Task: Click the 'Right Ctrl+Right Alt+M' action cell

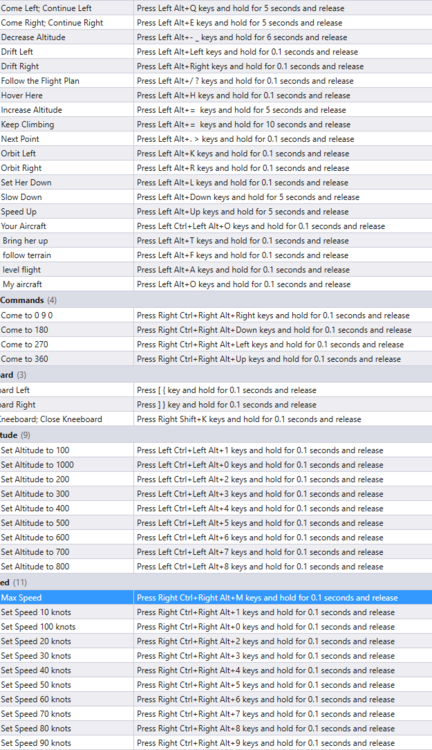Action: (x=283, y=597)
